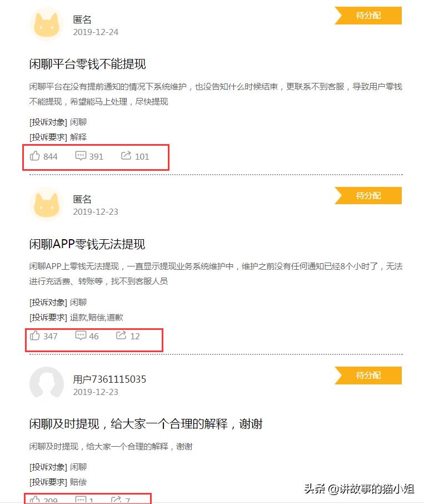
Task: Open profile of username 用户7361115035
Action: [109, 379]
